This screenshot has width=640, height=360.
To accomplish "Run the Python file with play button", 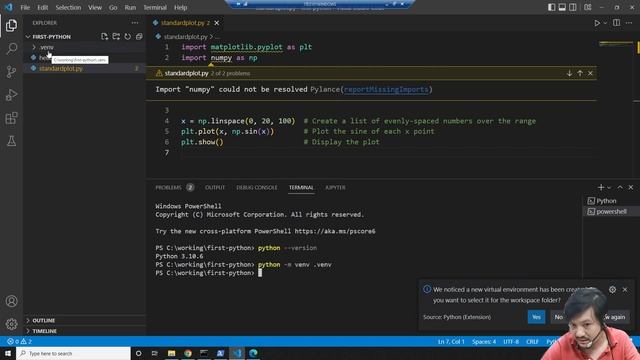I will click(597, 23).
